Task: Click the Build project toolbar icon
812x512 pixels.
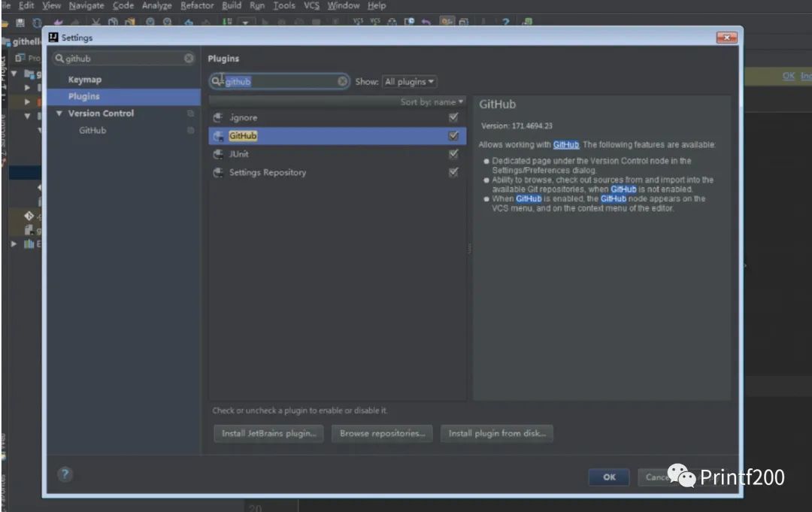Action: [227, 23]
